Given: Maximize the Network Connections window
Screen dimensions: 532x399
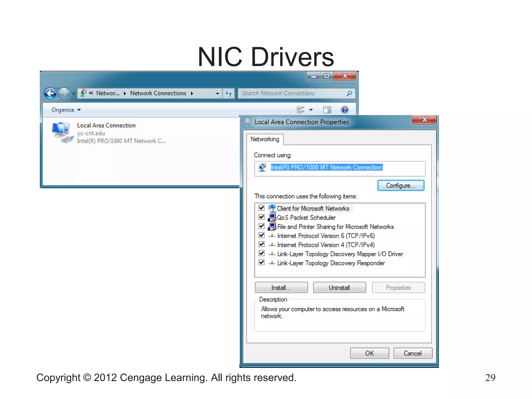Looking at the screenshot, I should click(x=327, y=76).
